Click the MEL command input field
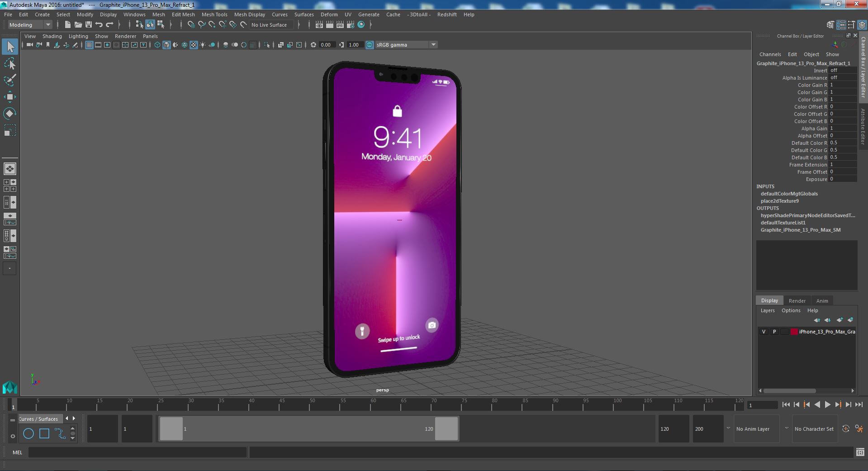 pos(138,452)
